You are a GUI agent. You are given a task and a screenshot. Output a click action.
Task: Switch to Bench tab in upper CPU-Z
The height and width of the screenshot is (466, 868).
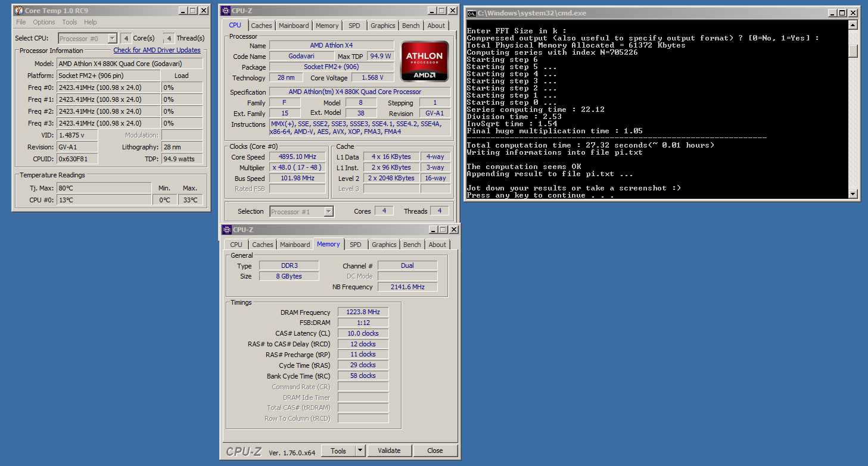[410, 26]
